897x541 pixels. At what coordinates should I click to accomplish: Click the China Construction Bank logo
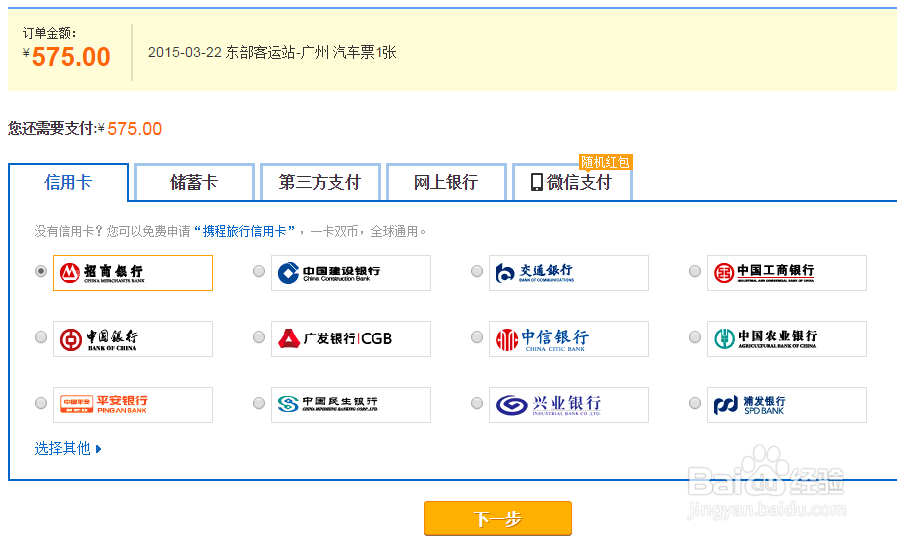click(350, 273)
